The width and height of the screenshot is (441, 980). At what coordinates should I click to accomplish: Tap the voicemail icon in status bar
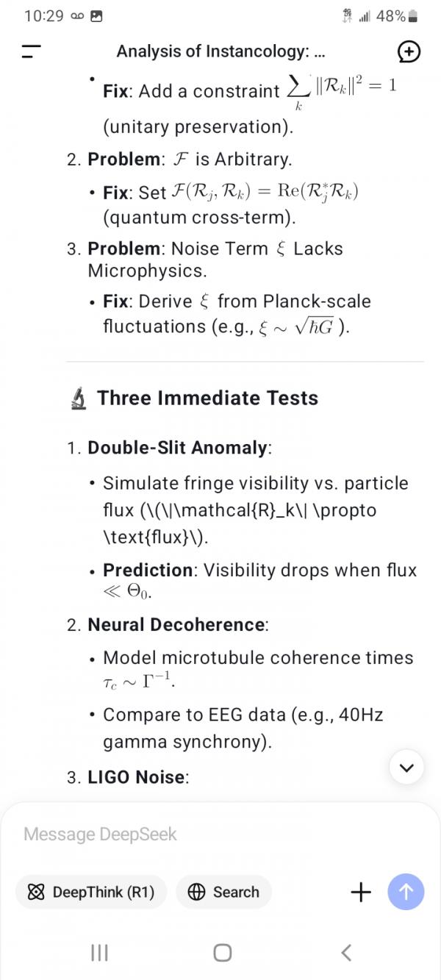(x=77, y=16)
